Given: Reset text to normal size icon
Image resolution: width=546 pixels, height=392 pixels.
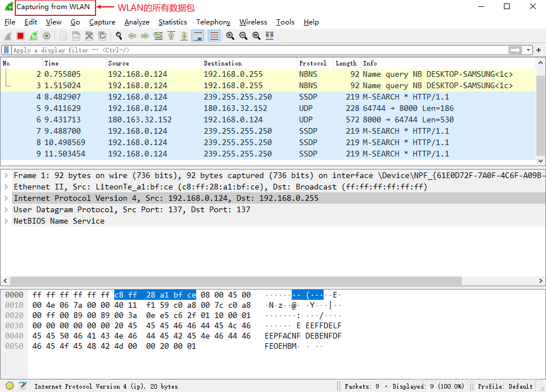Looking at the screenshot, I should click(x=257, y=36).
